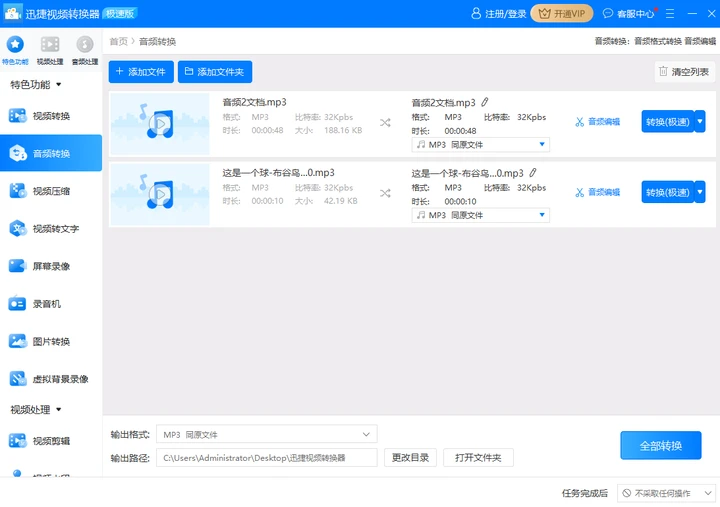
Task: Open the 特色功能 star tab
Action: pos(15,50)
